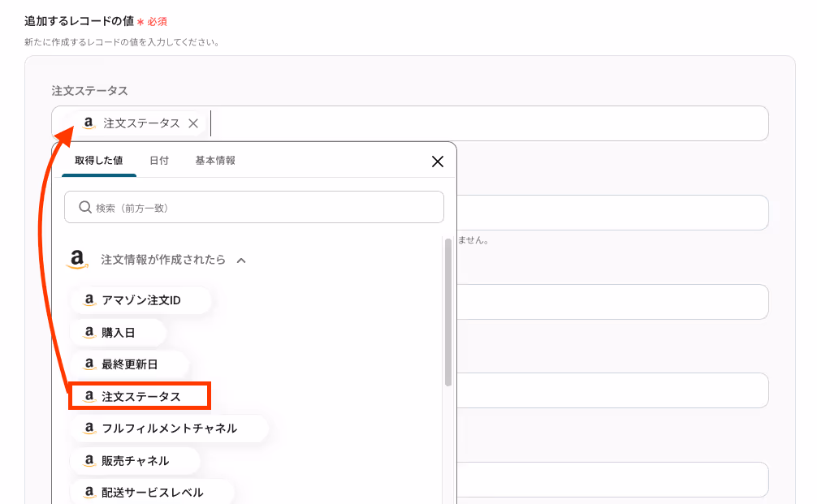Click the popup list scrollbar

[448, 312]
